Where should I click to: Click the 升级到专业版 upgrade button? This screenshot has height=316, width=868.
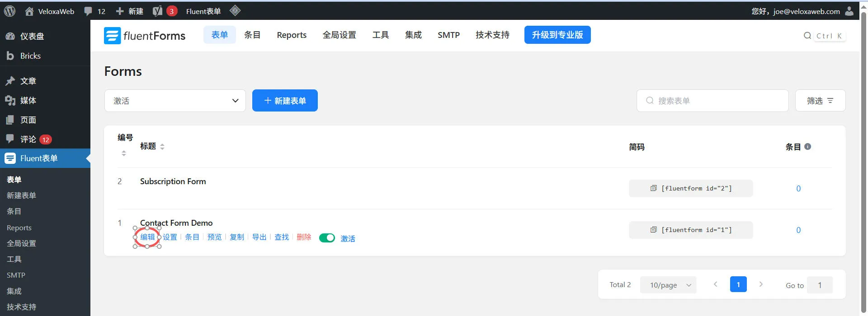(557, 35)
